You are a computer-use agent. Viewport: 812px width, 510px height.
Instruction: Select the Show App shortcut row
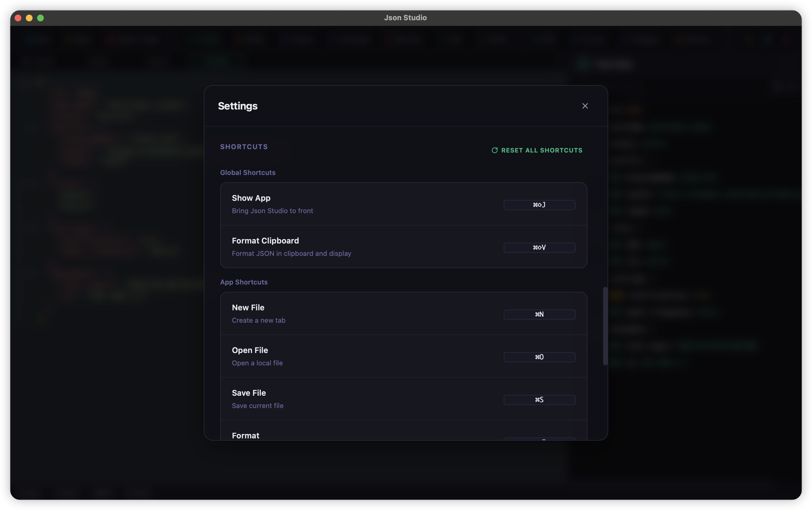pyautogui.click(x=371, y=204)
